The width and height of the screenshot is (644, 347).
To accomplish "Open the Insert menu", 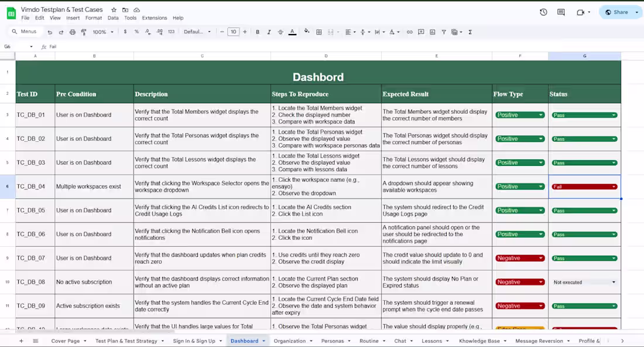I will [x=73, y=18].
